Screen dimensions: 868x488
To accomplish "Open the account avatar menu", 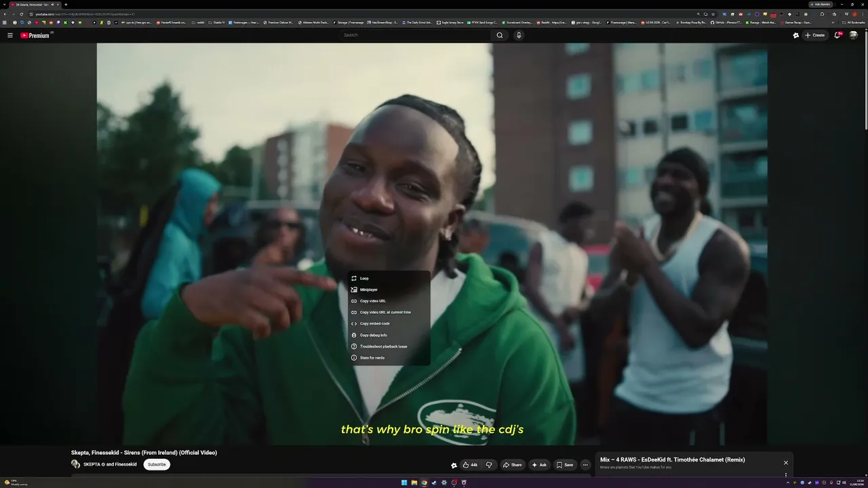I will click(854, 35).
